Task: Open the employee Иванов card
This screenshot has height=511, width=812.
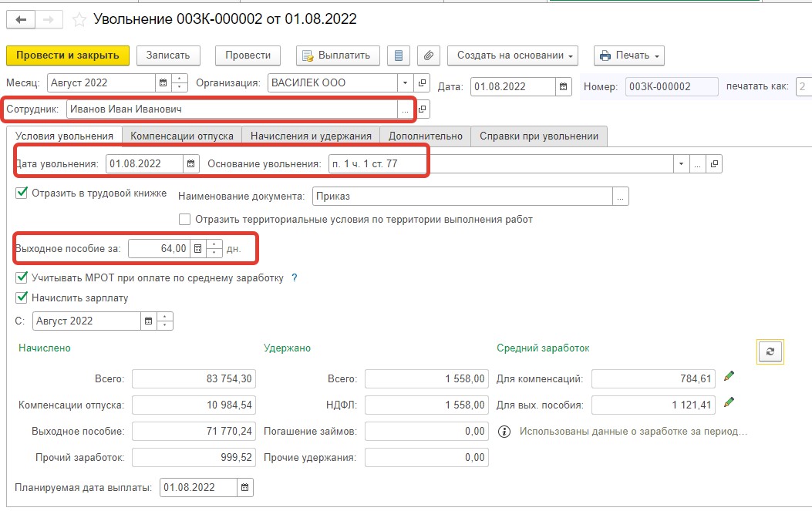Action: [x=422, y=109]
